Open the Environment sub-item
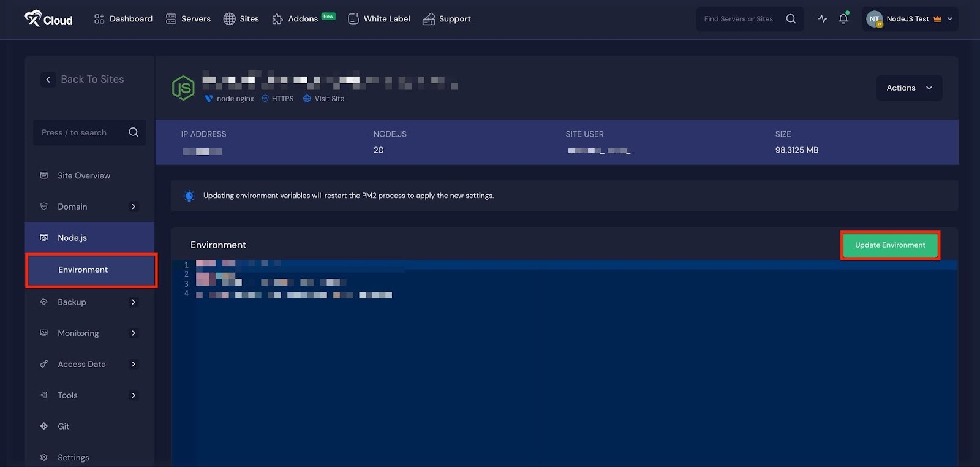Viewport: 980px width, 467px height. click(x=91, y=270)
